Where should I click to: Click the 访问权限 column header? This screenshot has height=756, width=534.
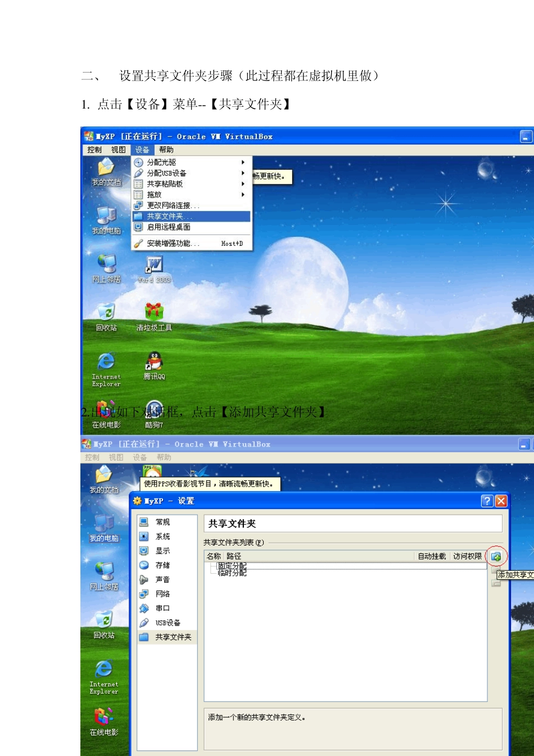click(x=468, y=556)
